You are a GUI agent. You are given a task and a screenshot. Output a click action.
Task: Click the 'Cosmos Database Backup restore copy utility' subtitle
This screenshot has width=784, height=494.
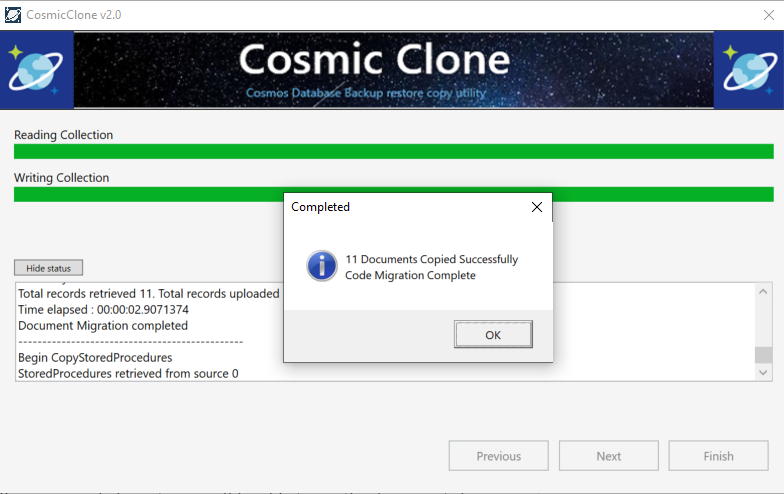point(366,93)
